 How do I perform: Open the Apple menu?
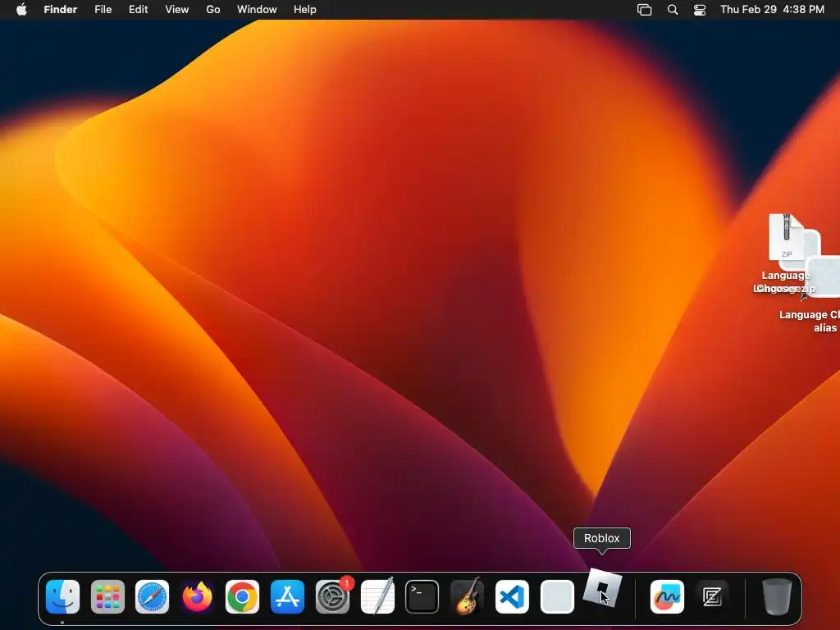point(21,10)
